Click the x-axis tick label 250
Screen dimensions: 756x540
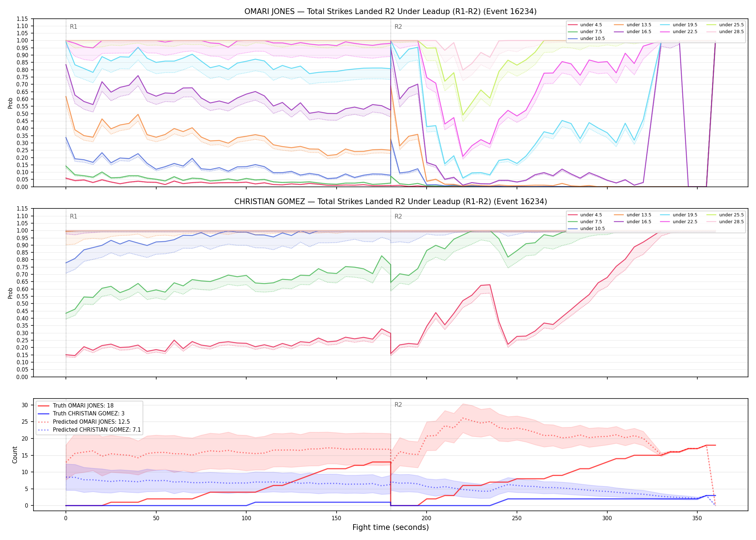pyautogui.click(x=517, y=518)
